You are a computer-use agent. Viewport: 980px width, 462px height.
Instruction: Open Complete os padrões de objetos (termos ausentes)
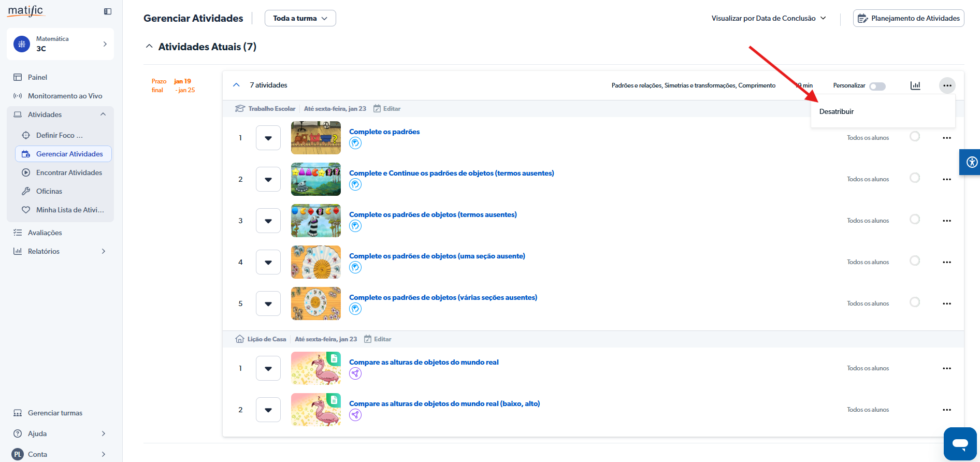point(433,214)
